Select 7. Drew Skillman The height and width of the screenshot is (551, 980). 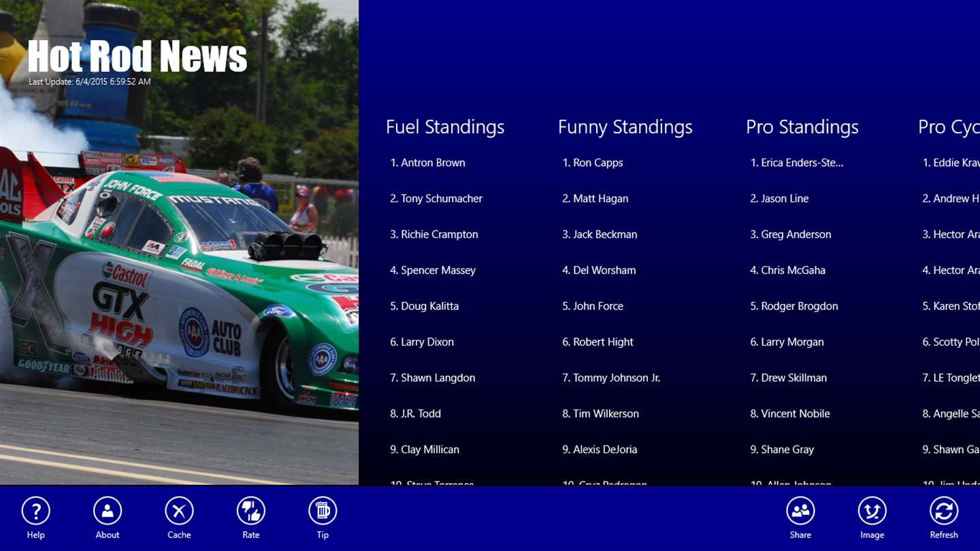tap(789, 378)
